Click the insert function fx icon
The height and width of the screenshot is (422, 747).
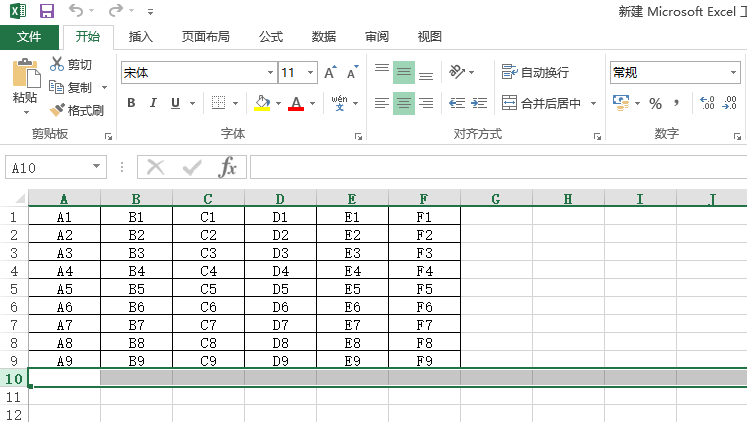coord(228,167)
